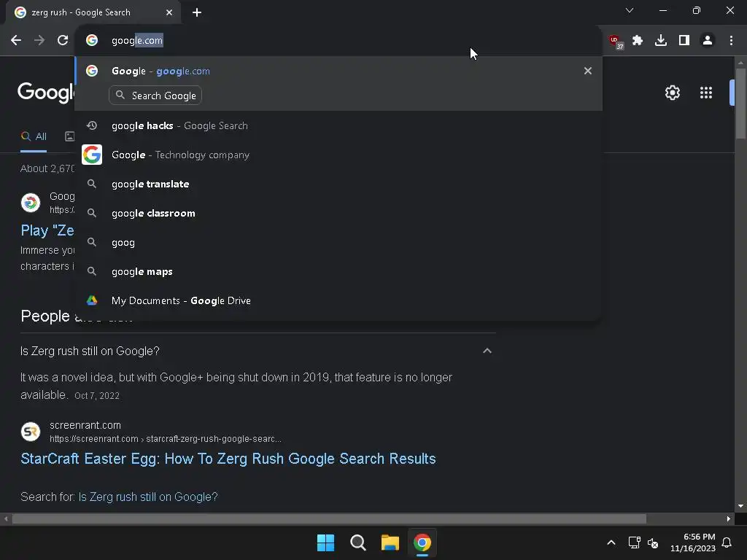This screenshot has width=747, height=560.
Task: Open Google quick settings gear
Action: coord(672,93)
